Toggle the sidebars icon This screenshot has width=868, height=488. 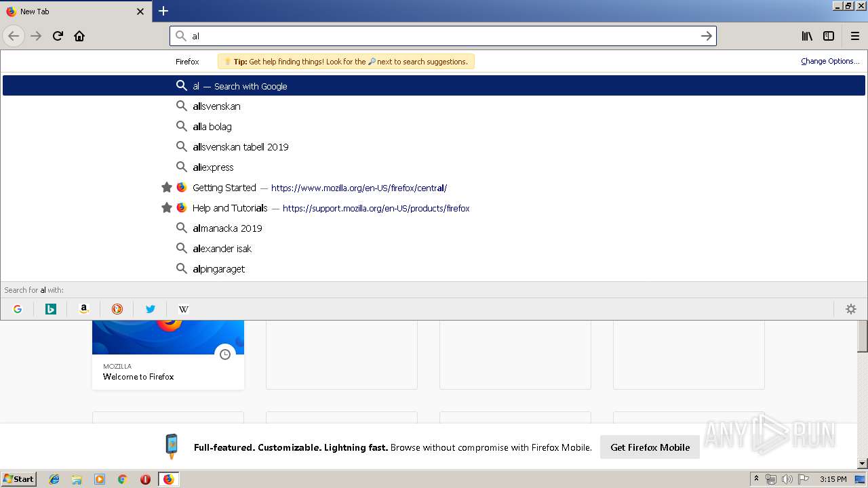pyautogui.click(x=829, y=36)
